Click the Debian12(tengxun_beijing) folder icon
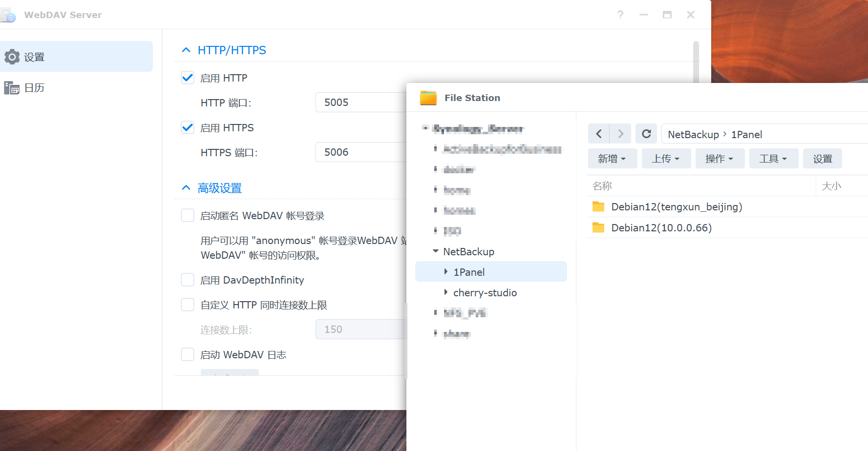This screenshot has width=868, height=451. [x=598, y=206]
